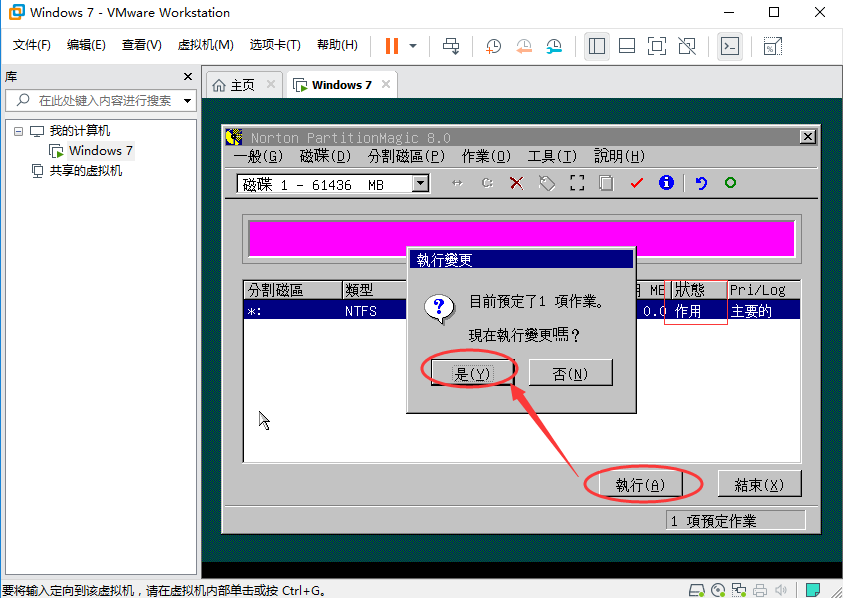Open PartitionMagic 磁碟(D) menu
The height and width of the screenshot is (598, 843).
point(325,156)
